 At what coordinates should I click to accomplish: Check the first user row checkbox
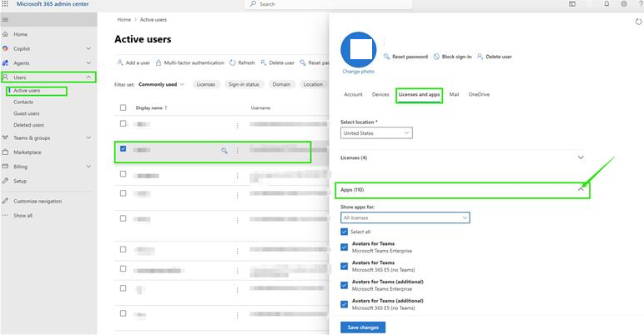click(x=123, y=123)
